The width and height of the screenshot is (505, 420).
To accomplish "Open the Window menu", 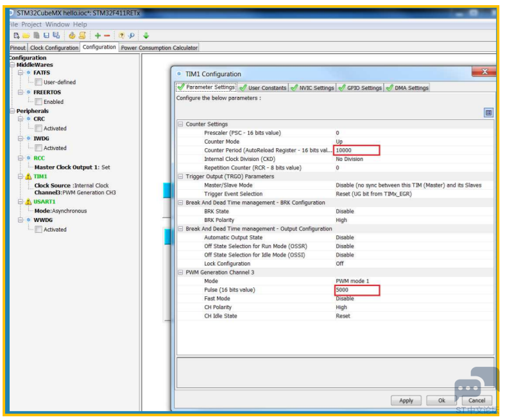I will [57, 24].
